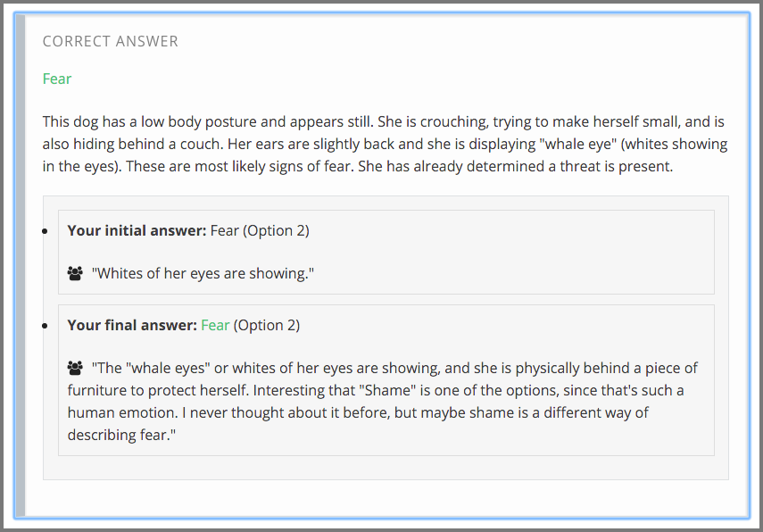Click the group icon beside final answer comment

75,369
